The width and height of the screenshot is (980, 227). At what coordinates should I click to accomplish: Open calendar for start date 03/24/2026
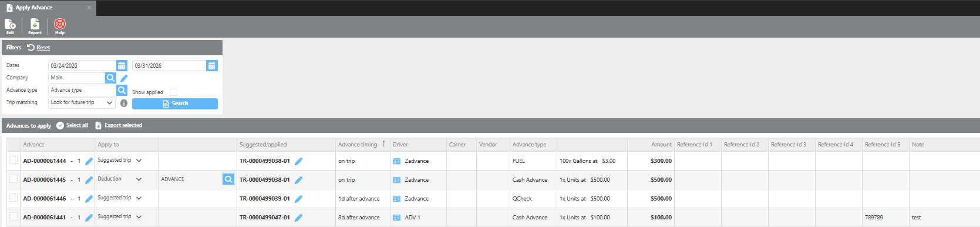click(122, 66)
